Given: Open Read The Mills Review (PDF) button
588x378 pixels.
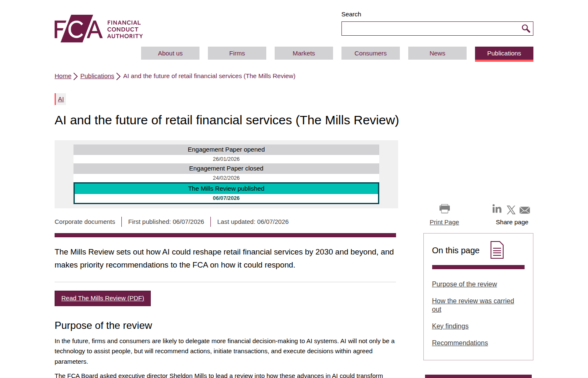Looking at the screenshot, I should (102, 298).
